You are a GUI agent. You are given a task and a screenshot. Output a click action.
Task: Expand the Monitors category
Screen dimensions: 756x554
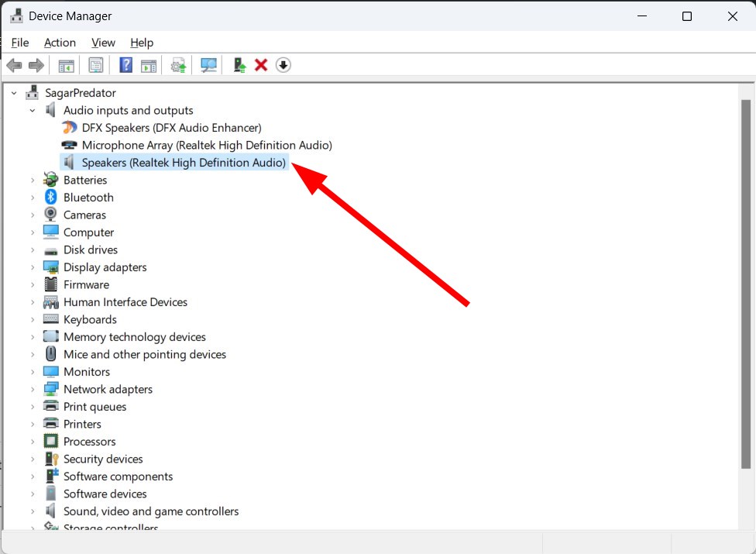click(x=33, y=372)
